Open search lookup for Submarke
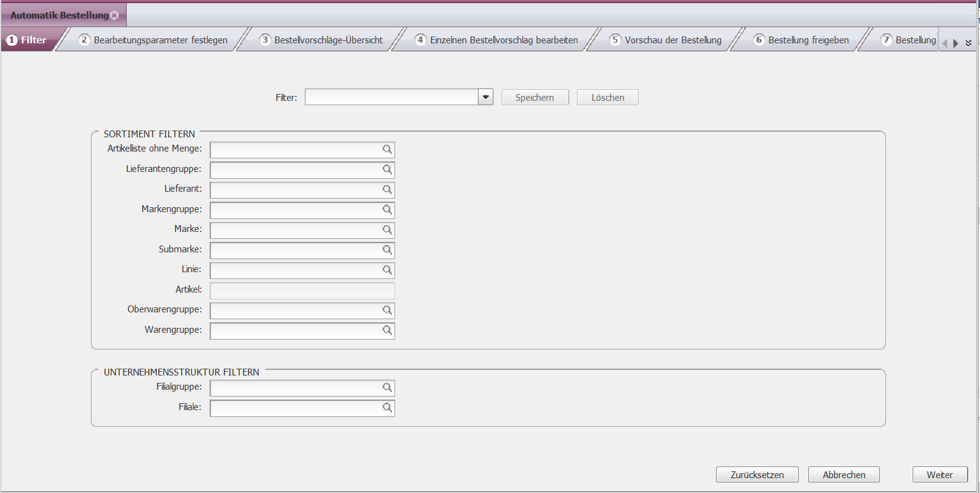The height and width of the screenshot is (493, 980). [x=387, y=250]
